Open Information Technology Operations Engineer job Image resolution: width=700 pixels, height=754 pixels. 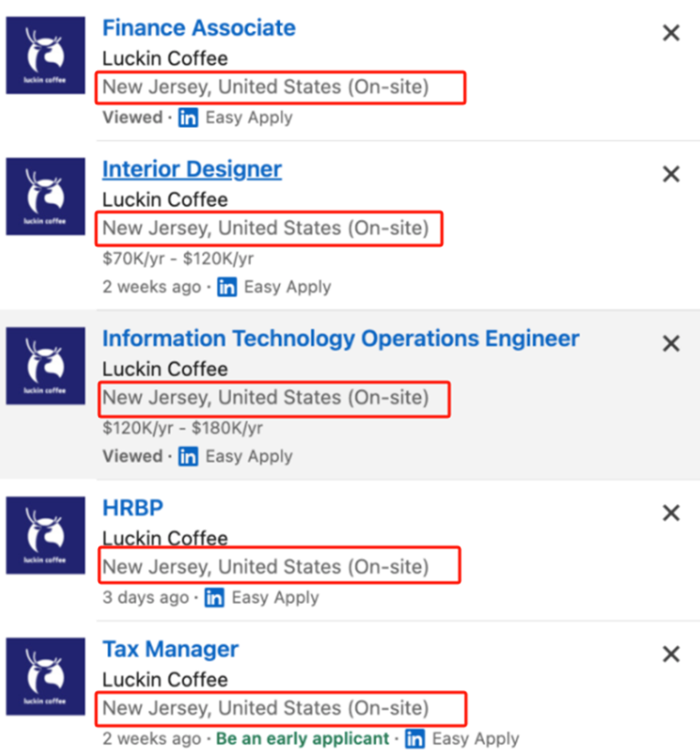[x=340, y=339]
